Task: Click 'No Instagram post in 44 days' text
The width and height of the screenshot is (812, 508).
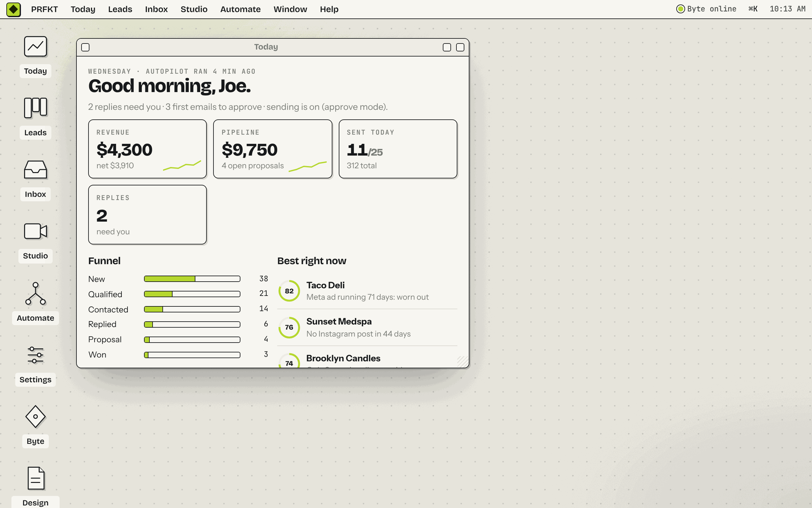Action: (x=358, y=334)
